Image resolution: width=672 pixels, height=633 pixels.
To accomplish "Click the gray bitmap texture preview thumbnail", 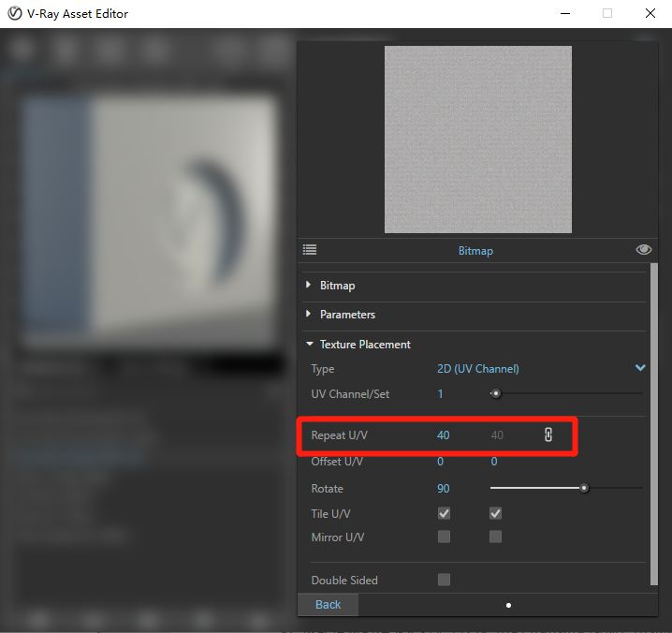I will tap(478, 140).
